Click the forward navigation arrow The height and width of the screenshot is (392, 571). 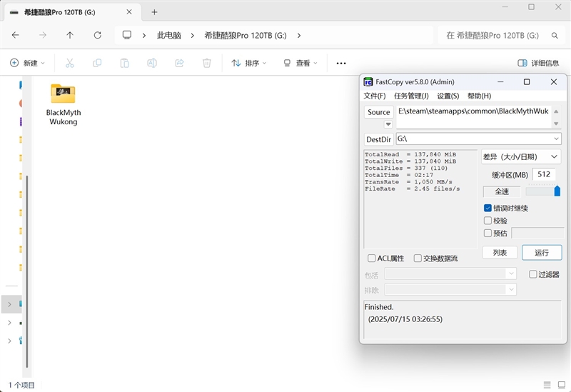(43, 35)
